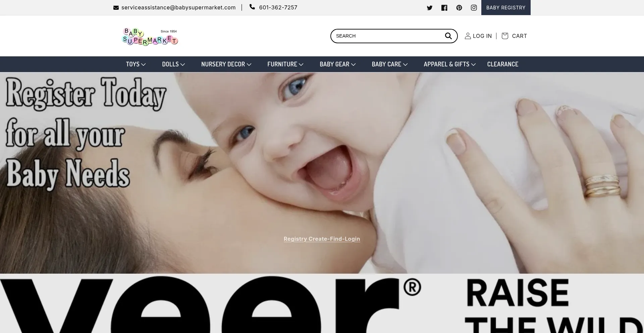
Task: Expand the Toys dropdown chevron
Action: click(144, 64)
